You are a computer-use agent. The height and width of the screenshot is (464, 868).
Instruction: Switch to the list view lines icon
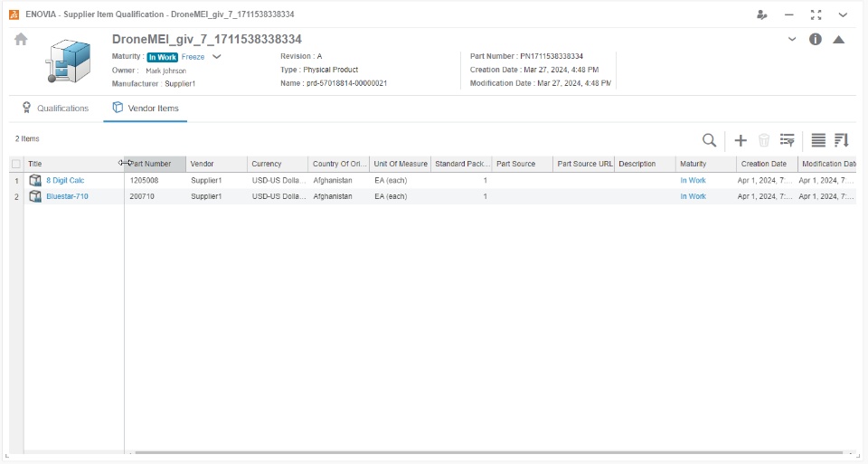pos(818,140)
